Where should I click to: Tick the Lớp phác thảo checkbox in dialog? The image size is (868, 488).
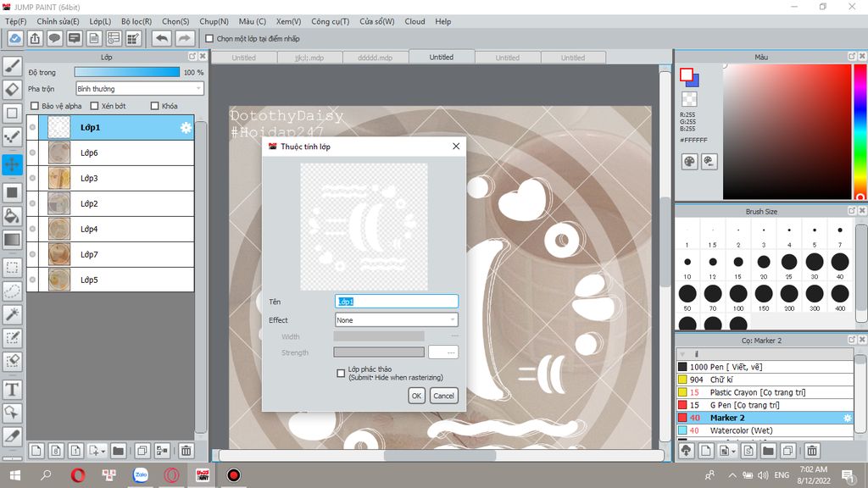(x=341, y=374)
